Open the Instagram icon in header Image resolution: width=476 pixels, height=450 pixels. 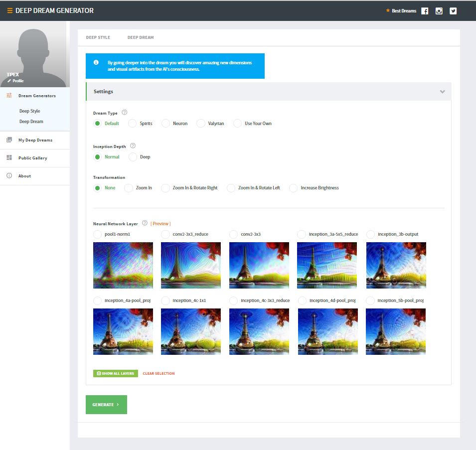tap(439, 10)
